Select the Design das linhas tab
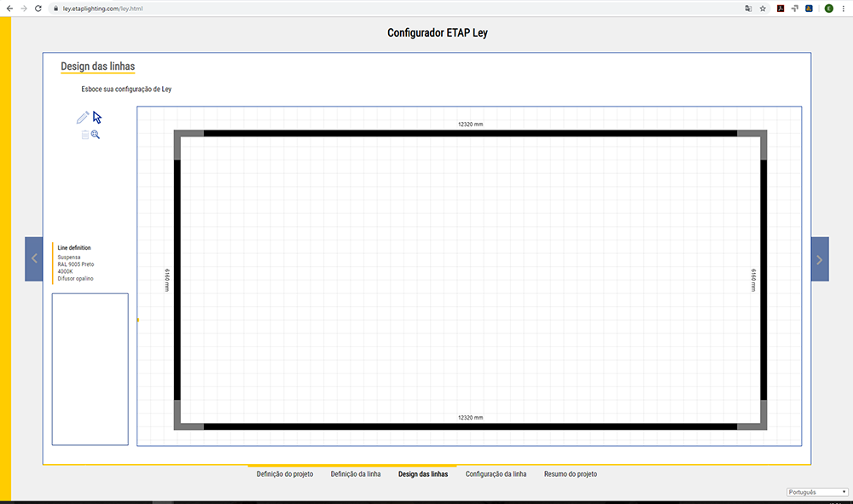 423,474
